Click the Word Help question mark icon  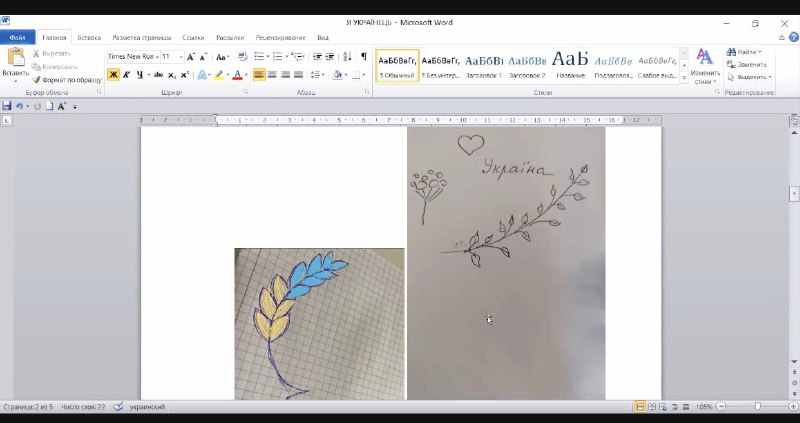point(794,37)
